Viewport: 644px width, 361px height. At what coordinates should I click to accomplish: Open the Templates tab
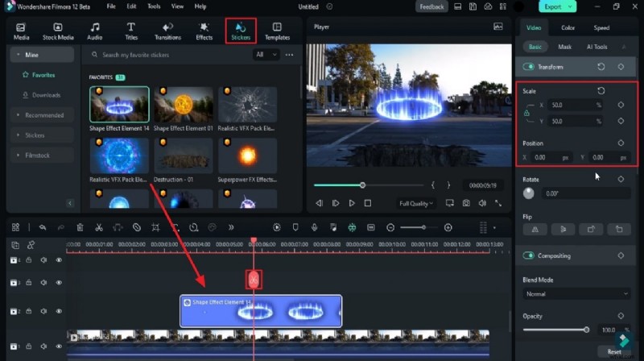277,31
